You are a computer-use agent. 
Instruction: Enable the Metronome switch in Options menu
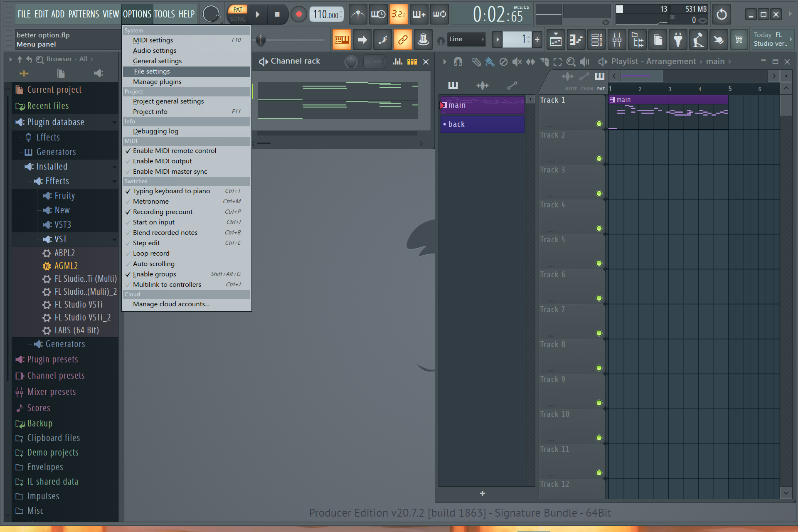(151, 202)
